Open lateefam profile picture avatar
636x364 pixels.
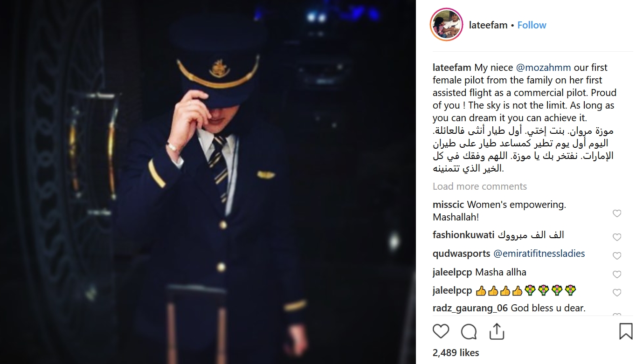[446, 25]
